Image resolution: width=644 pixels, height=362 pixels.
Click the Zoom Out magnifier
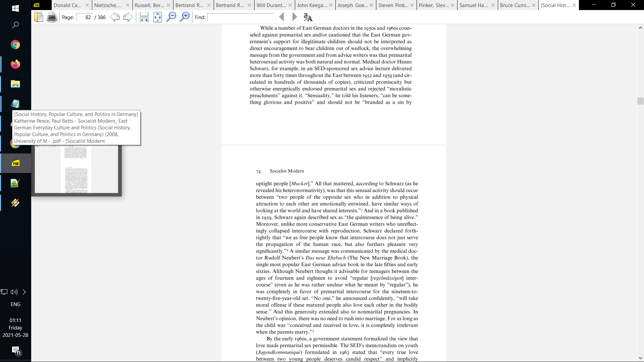pyautogui.click(x=171, y=17)
